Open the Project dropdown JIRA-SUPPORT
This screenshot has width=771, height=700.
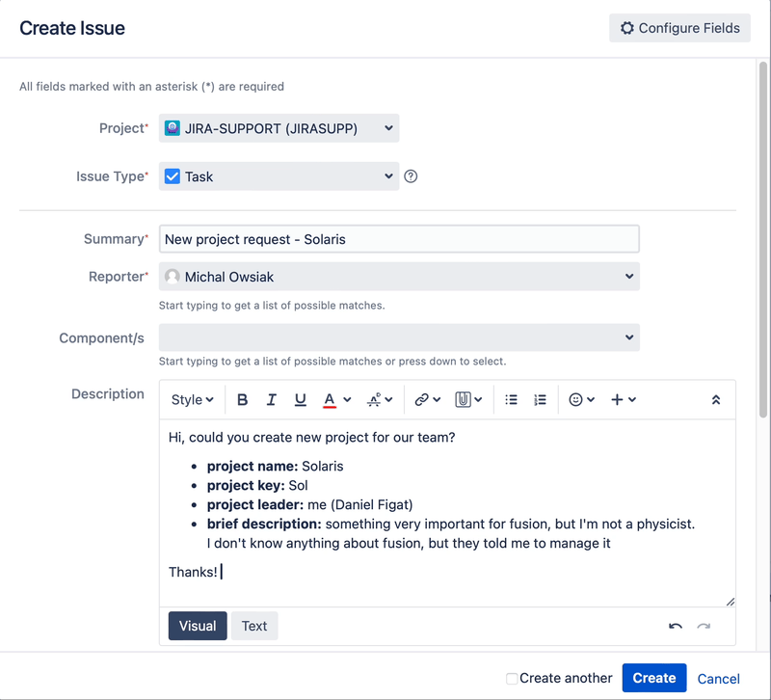tap(279, 128)
